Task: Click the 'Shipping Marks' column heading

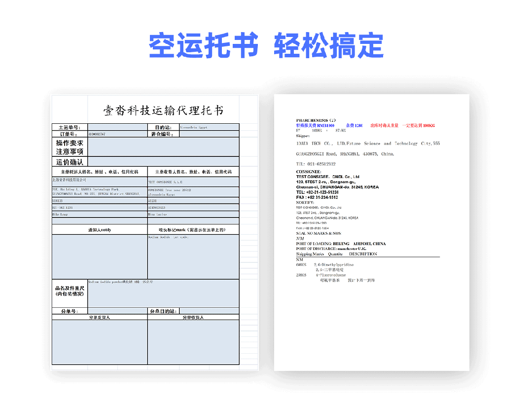Action: [x=310, y=254]
